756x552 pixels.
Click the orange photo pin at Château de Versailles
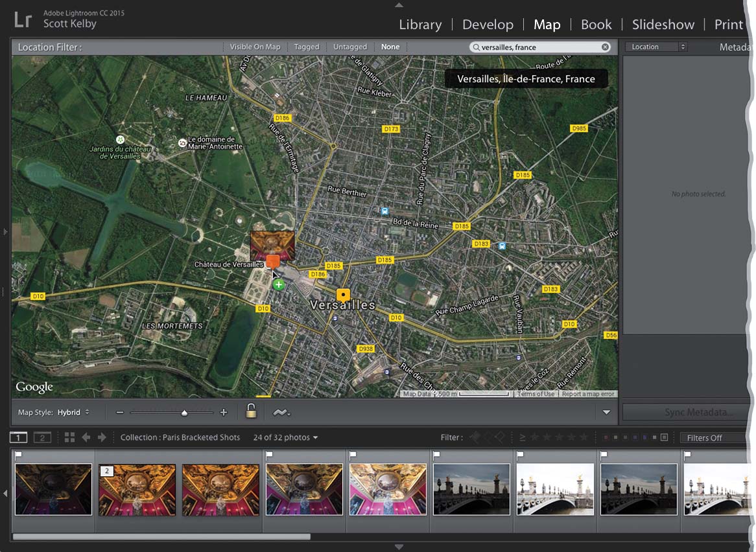pos(273,261)
